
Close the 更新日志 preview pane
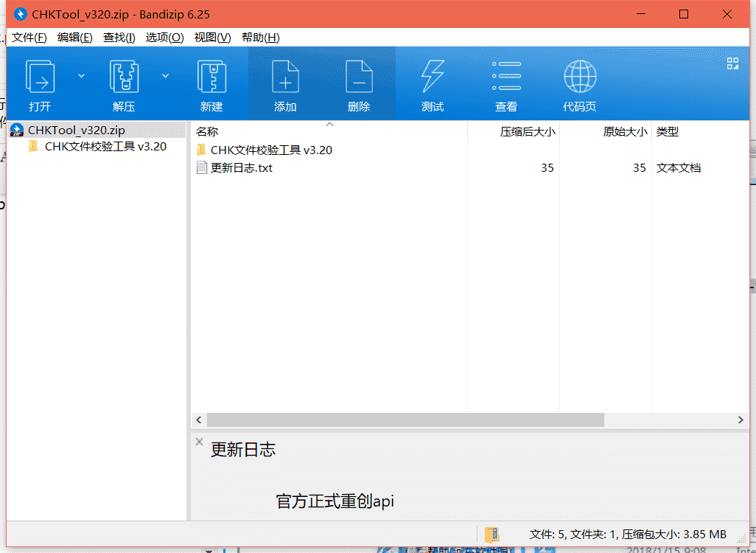pos(199,442)
